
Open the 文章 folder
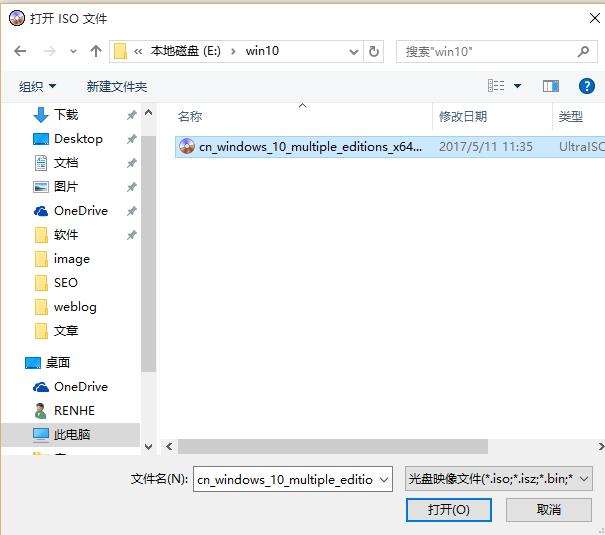click(66, 331)
